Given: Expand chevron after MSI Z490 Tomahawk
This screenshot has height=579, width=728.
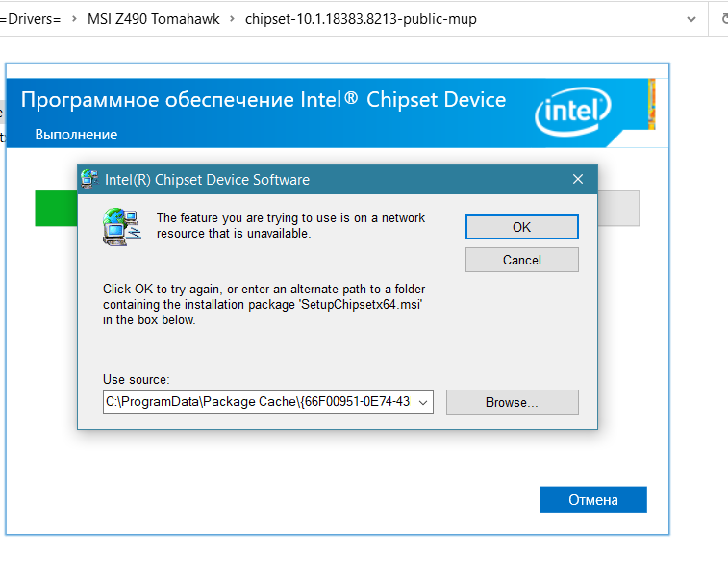Looking at the screenshot, I should 232,19.
